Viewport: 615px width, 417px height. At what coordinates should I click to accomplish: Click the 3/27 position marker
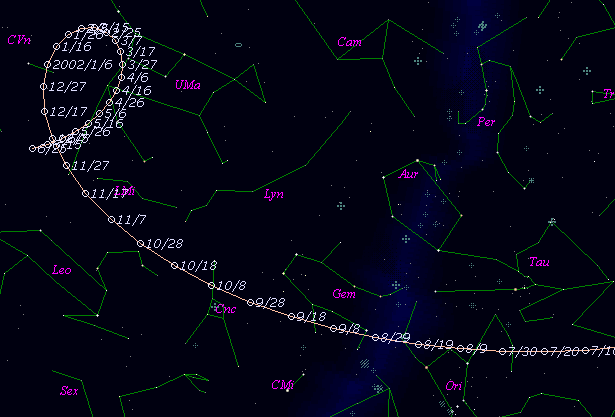(123, 64)
